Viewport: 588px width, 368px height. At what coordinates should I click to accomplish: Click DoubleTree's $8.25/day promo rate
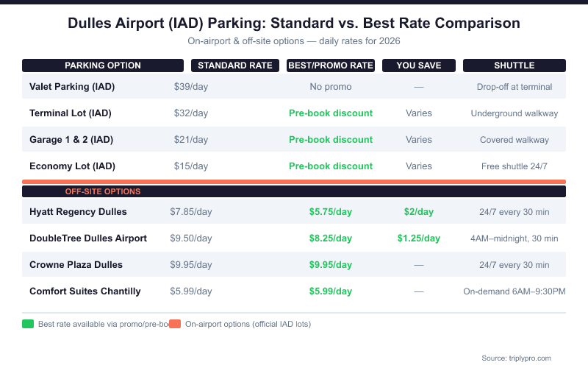331,238
